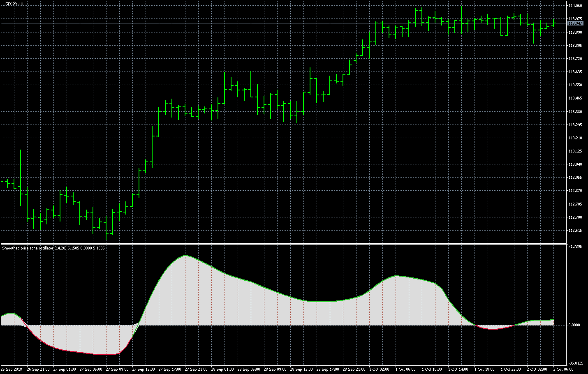The width and height of the screenshot is (588, 374).
Task: Click price level 113.210 on the axis
Action: coord(575,138)
